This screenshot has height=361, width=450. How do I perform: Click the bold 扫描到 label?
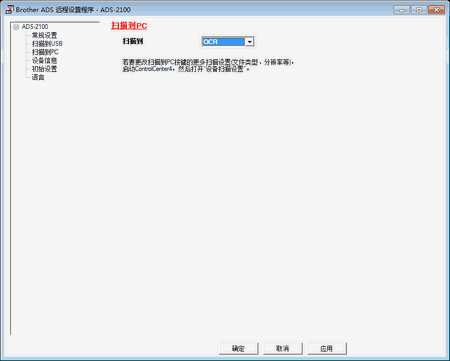(x=133, y=41)
